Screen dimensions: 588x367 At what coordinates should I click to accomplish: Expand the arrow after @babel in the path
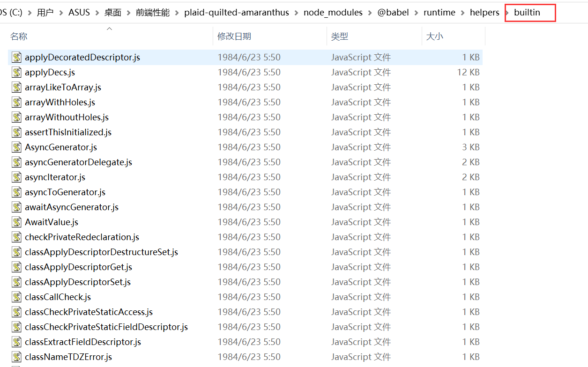(x=417, y=13)
